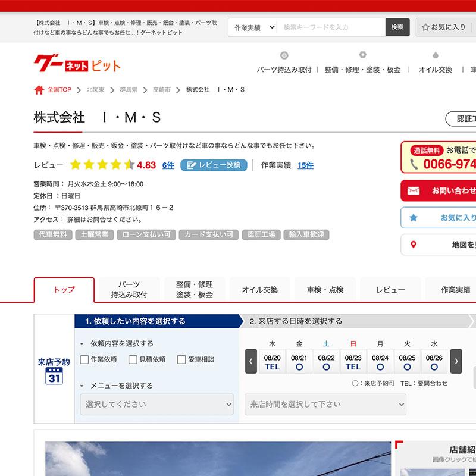This screenshot has height=476, width=476.
Task: Select the 08/21 available date
Action: click(299, 362)
